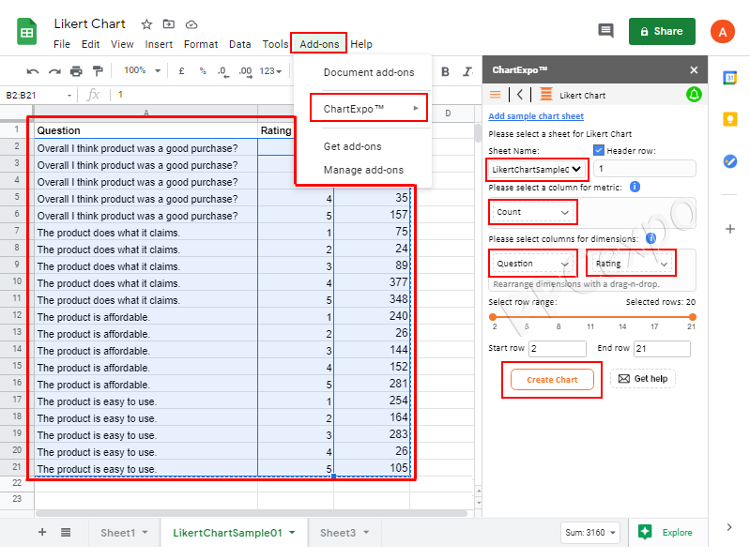
Task: Click the row range slider start handle
Action: 493,317
